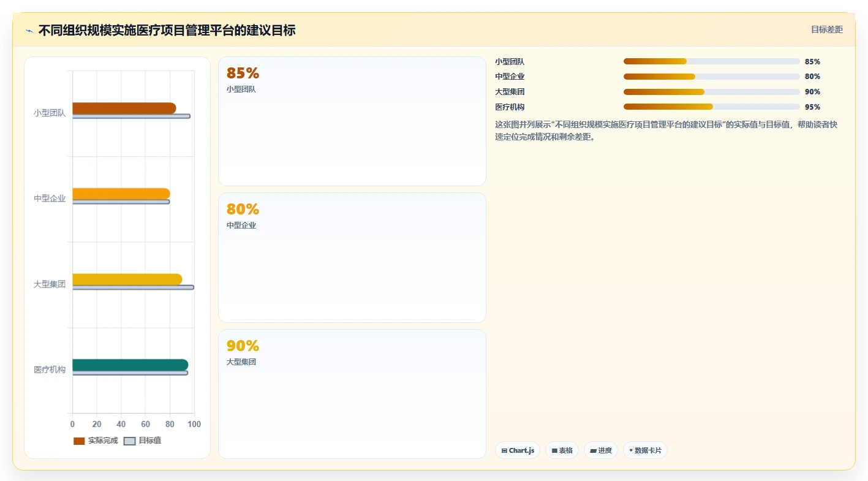868x481 pixels.
Task: Click the 数据卡片 tag chip
Action: pos(645,450)
